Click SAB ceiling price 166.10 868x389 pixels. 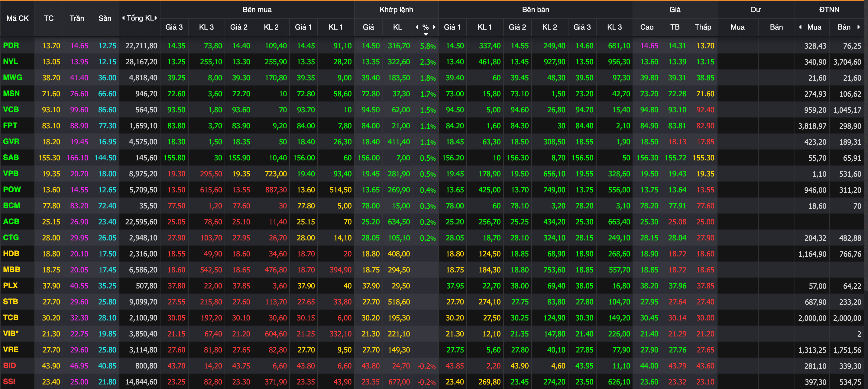coord(77,158)
